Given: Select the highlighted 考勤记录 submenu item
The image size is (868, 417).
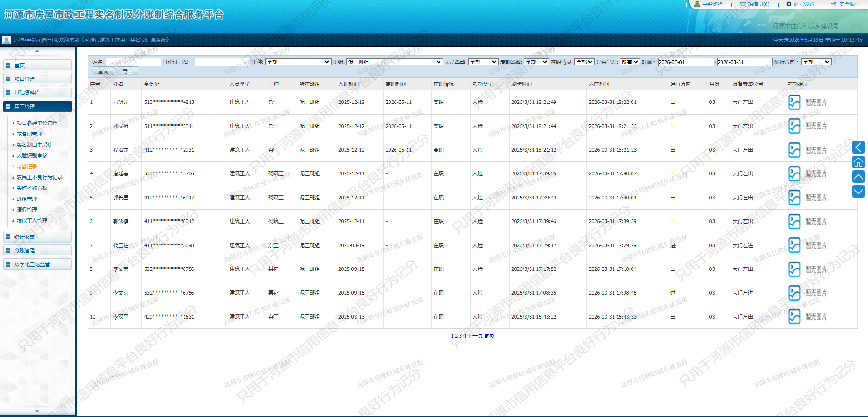Looking at the screenshot, I should tap(27, 167).
